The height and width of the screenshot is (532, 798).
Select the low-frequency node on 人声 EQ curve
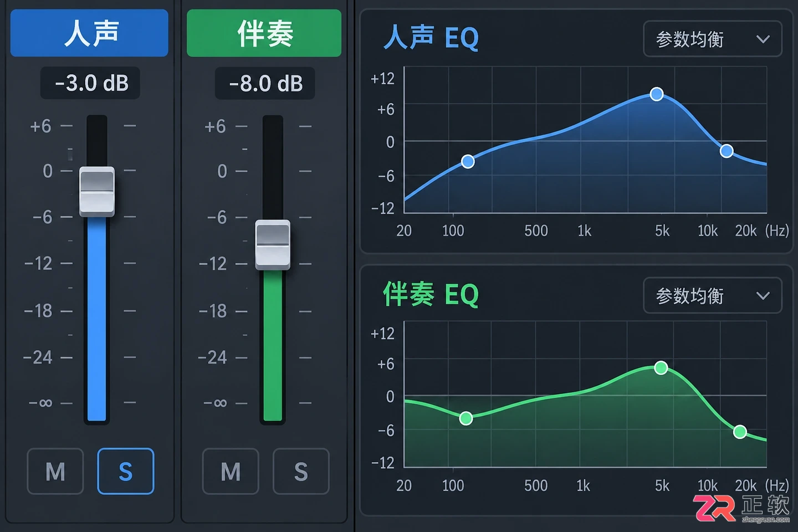click(x=468, y=161)
